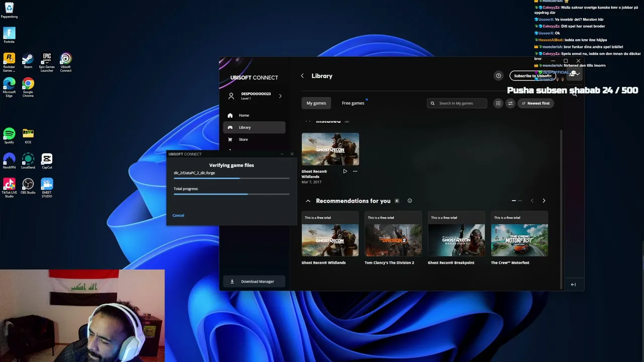The image size is (644, 362).
Task: Select the KICK folder desktop icon
Action: 28,136
